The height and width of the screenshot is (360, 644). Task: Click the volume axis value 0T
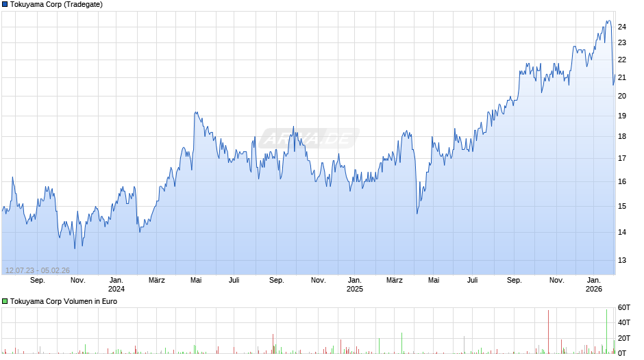(622, 353)
